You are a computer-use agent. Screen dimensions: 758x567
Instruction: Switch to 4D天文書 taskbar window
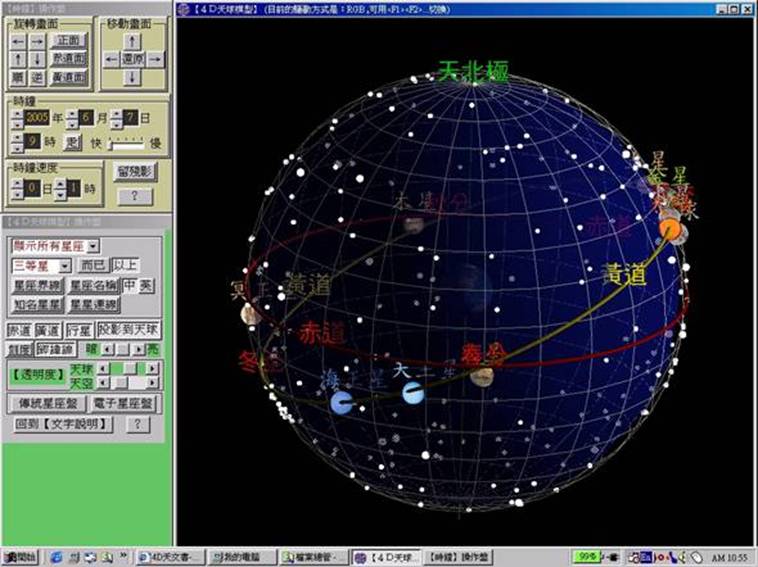click(x=167, y=556)
